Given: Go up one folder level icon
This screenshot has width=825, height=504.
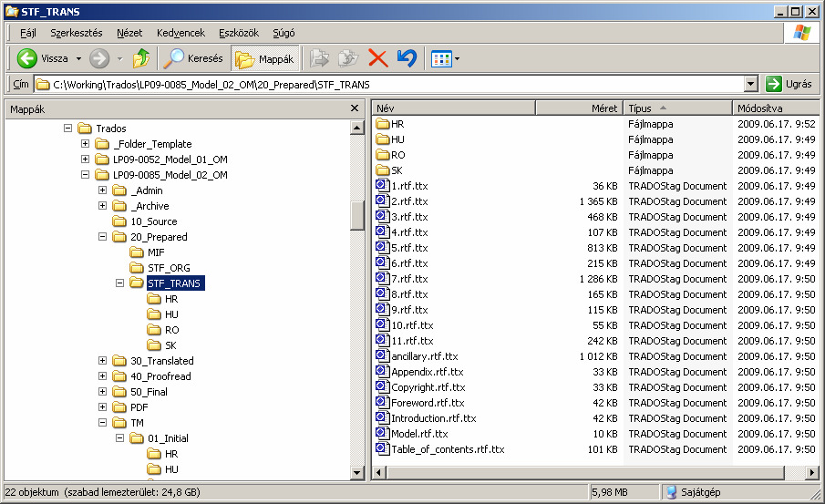Looking at the screenshot, I should [x=140, y=58].
